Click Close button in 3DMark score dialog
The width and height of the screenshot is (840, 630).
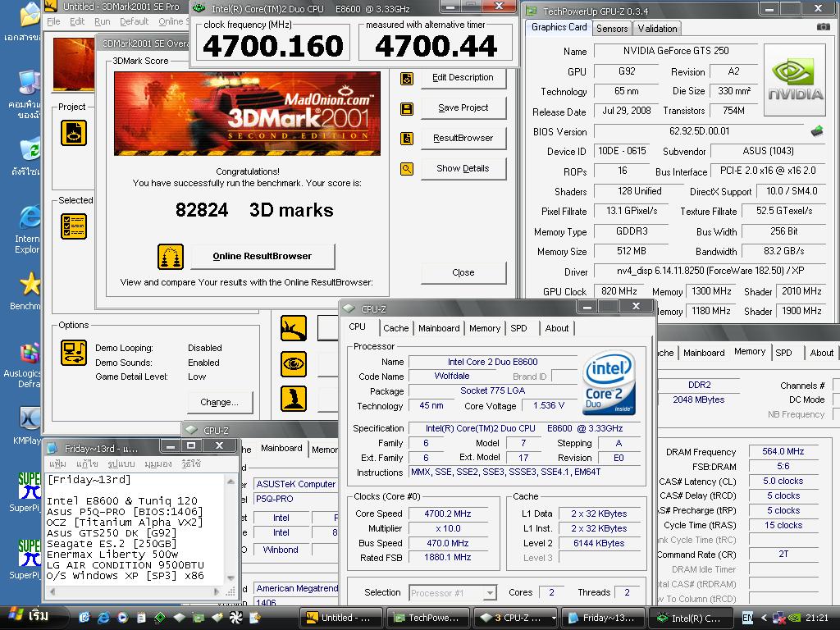coord(463,272)
